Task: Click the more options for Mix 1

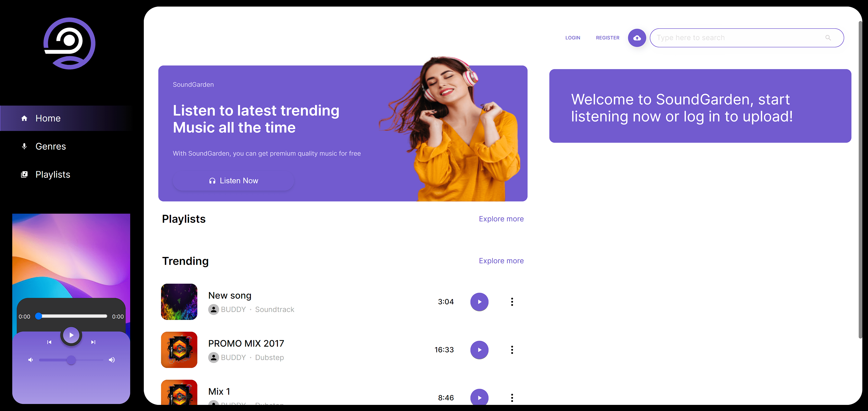Action: 511,397
